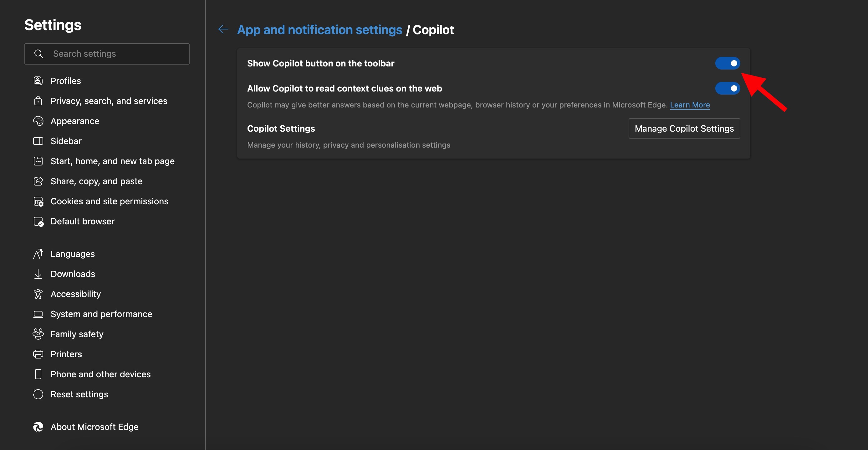868x450 pixels.
Task: Click the Cookies and site permissions icon
Action: tap(38, 201)
